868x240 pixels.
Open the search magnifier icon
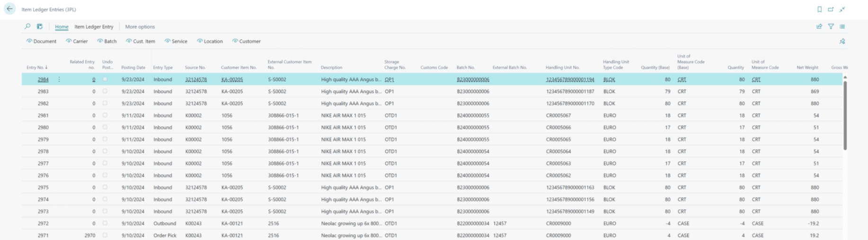coord(27,26)
